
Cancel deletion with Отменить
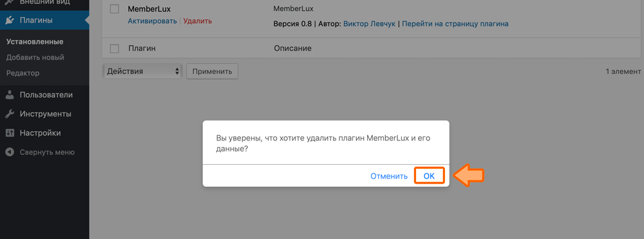(x=389, y=176)
